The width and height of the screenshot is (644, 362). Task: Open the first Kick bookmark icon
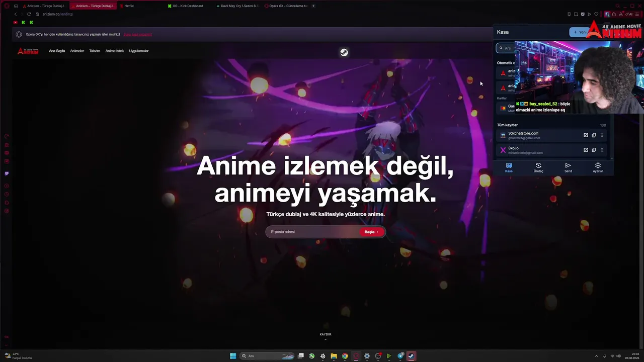tap(23, 22)
